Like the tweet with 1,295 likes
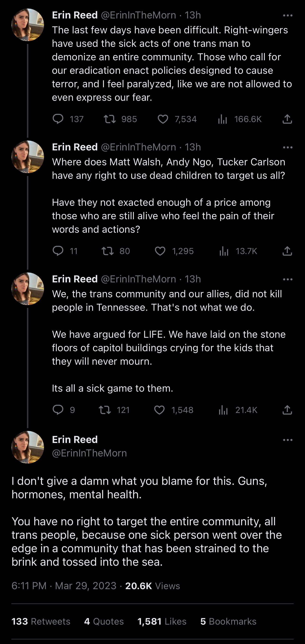Viewport: 305px width, 644px height. [160, 251]
